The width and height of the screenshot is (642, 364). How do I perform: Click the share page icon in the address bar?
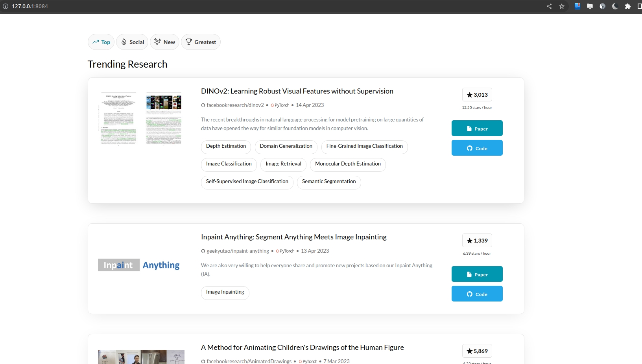pyautogui.click(x=549, y=6)
